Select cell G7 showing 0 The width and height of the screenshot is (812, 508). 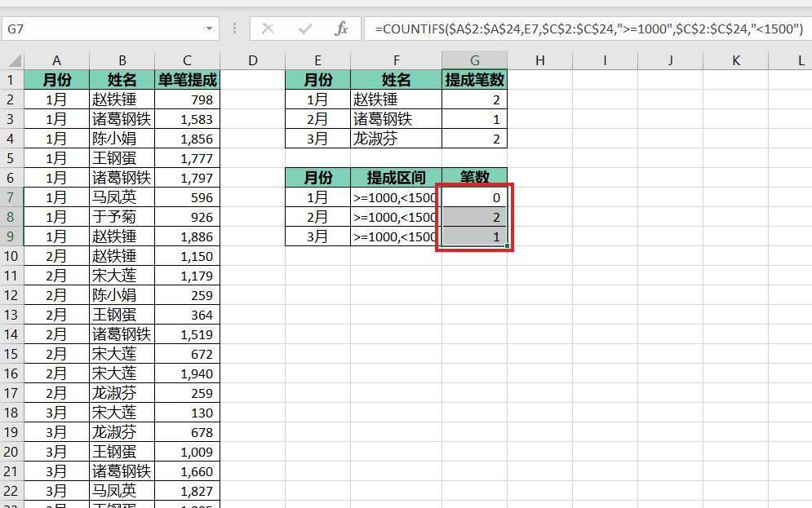tap(475, 197)
